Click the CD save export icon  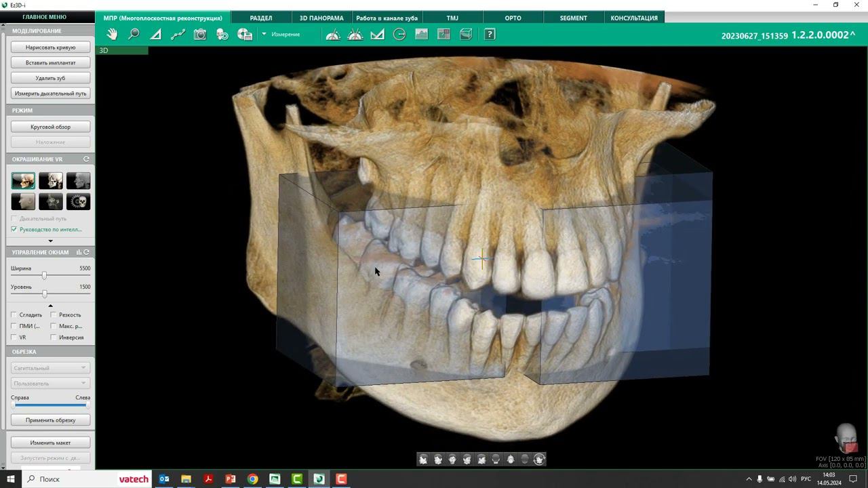tap(245, 34)
